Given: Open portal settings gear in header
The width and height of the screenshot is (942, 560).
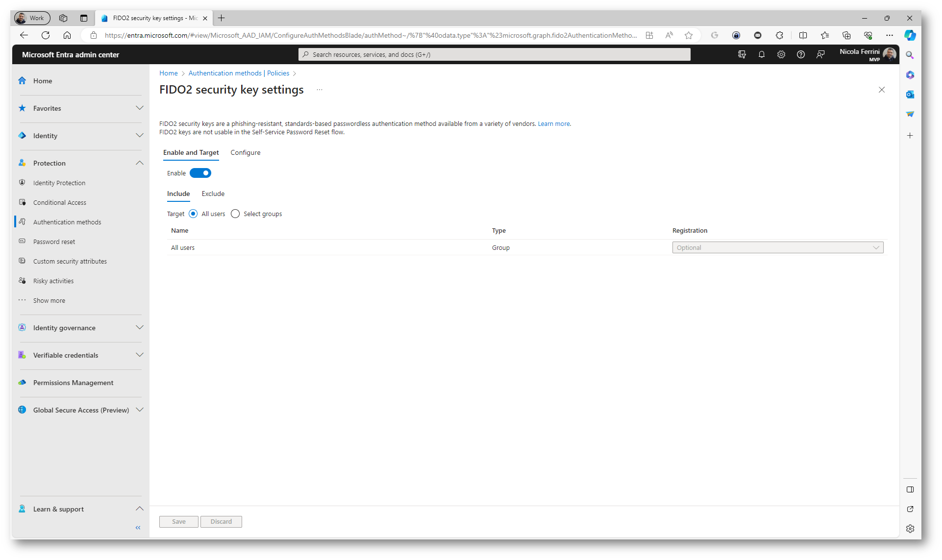Looking at the screenshot, I should [x=781, y=54].
